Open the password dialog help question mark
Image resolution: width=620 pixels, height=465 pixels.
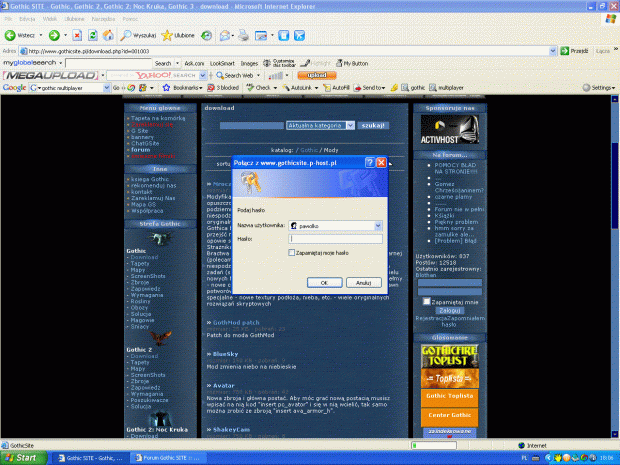369,163
